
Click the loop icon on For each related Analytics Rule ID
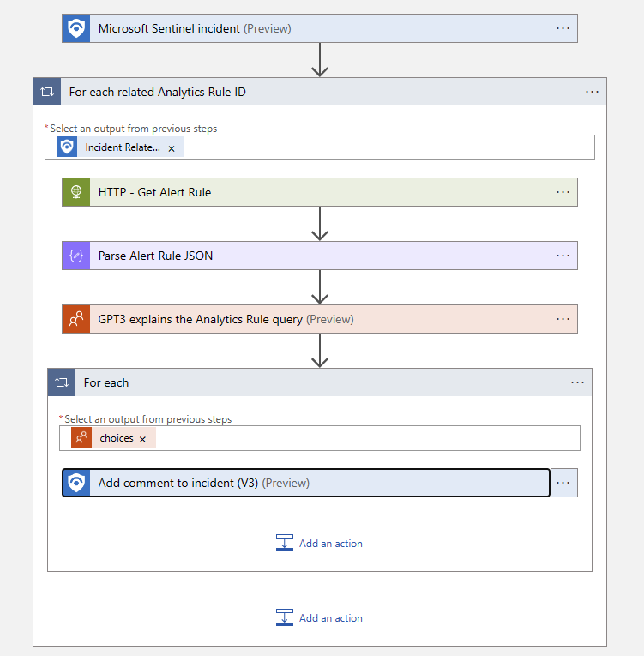pos(47,92)
